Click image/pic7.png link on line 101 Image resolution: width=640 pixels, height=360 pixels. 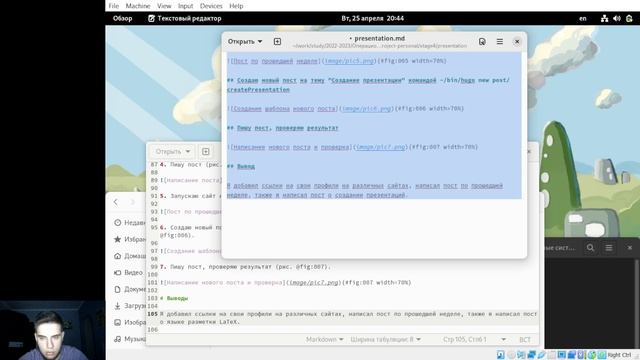coord(314,282)
